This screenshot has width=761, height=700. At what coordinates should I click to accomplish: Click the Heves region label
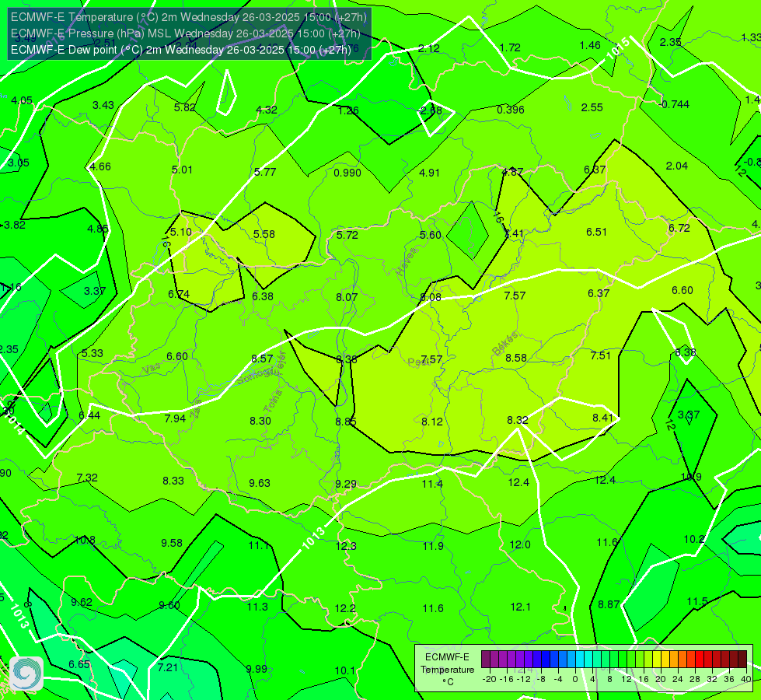pyautogui.click(x=407, y=262)
